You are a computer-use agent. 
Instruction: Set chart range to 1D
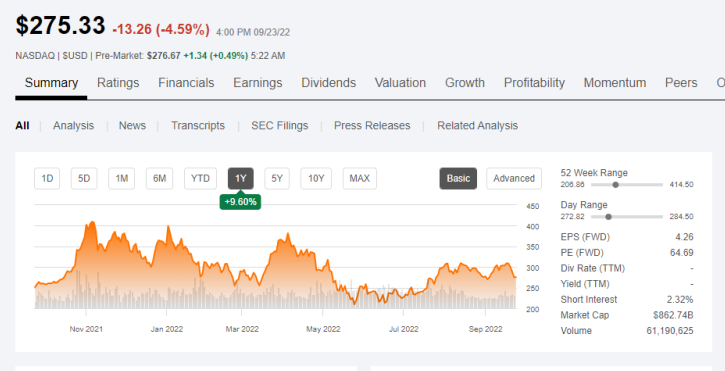pos(47,179)
